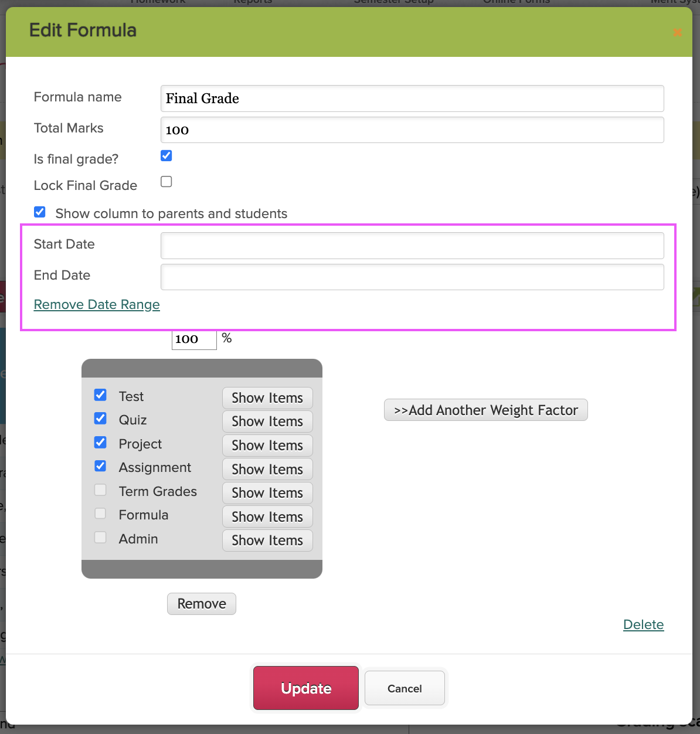Click the Edit Formula dialog title
This screenshot has width=700, height=734.
click(x=83, y=30)
